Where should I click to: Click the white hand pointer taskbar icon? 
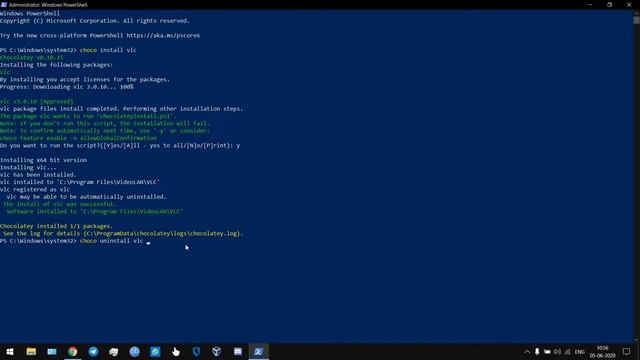pyautogui.click(x=176, y=351)
